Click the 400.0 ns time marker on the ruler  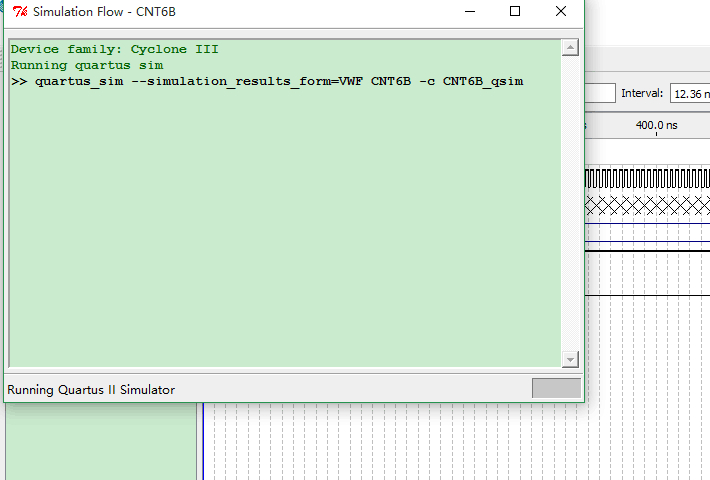pos(656,125)
